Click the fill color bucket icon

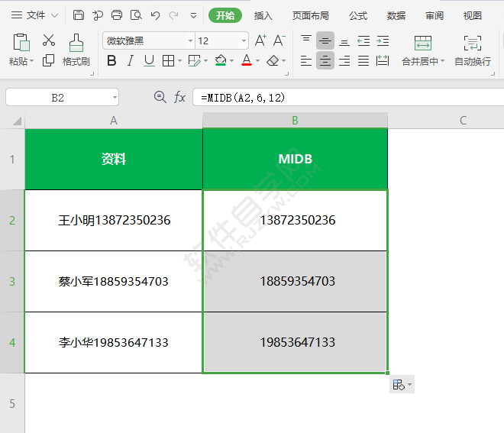(221, 60)
